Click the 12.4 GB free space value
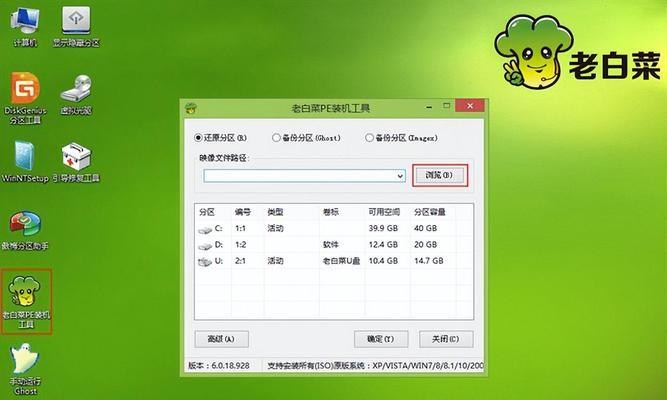 [383, 245]
